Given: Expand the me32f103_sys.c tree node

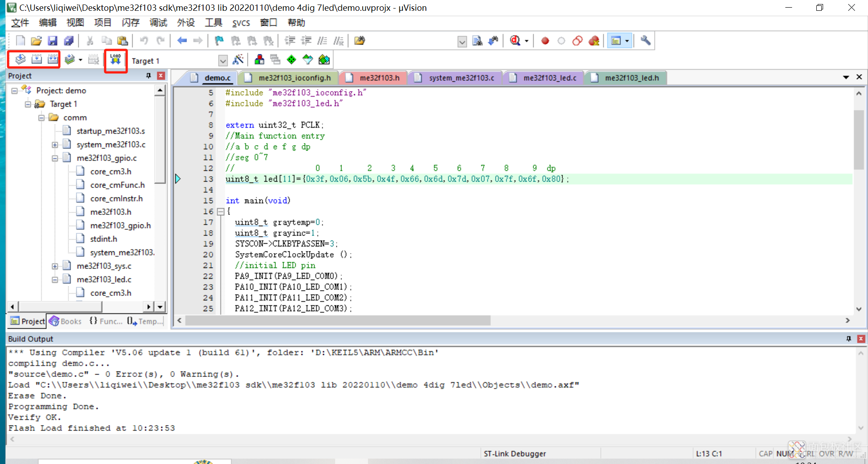Looking at the screenshot, I should (x=55, y=266).
